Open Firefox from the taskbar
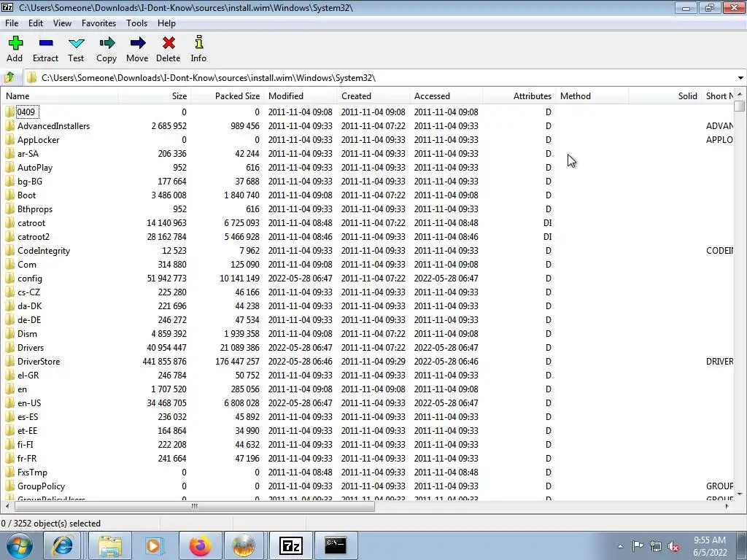Image resolution: width=747 pixels, height=560 pixels. click(x=200, y=545)
